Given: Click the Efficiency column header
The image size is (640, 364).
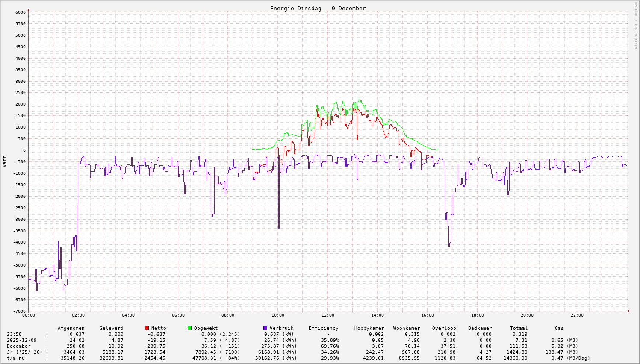Looking at the screenshot, I should (x=323, y=328).
